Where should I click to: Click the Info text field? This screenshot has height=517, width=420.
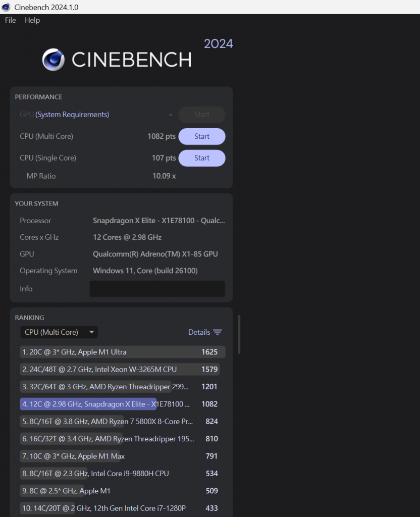(x=157, y=288)
